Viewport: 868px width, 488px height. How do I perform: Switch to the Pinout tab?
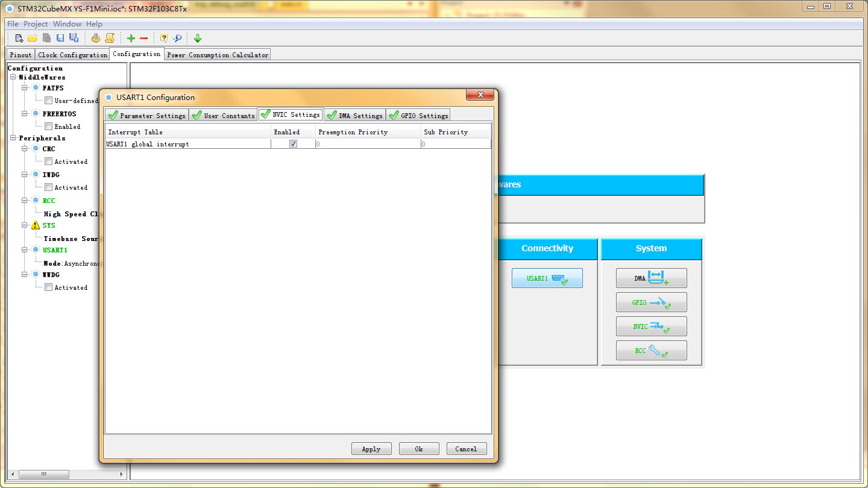click(x=20, y=55)
